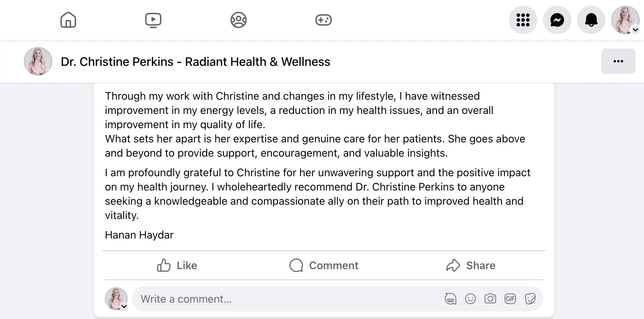Open the Groups icon in top navigation
This screenshot has height=319, width=644.
point(239,20)
